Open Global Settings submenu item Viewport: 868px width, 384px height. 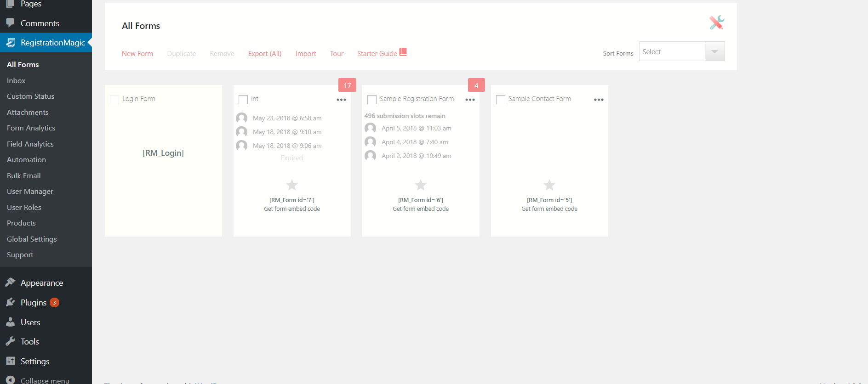(32, 239)
